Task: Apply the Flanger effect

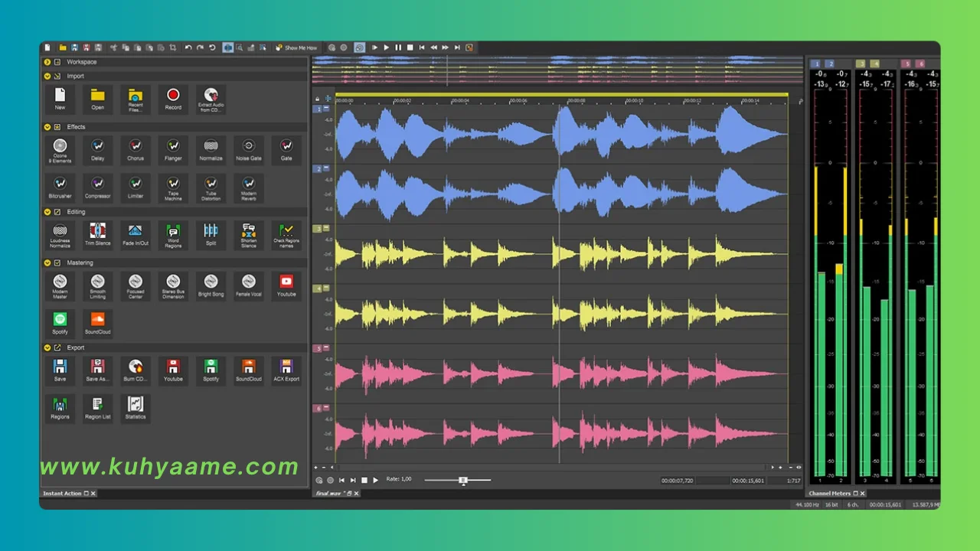Action: (x=173, y=149)
